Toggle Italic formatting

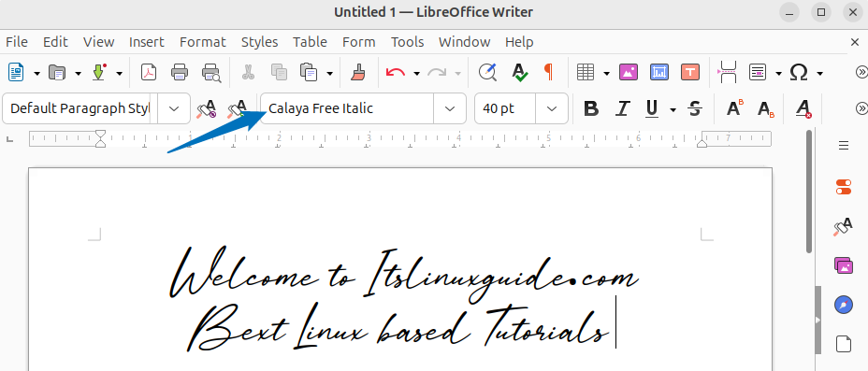click(x=623, y=108)
